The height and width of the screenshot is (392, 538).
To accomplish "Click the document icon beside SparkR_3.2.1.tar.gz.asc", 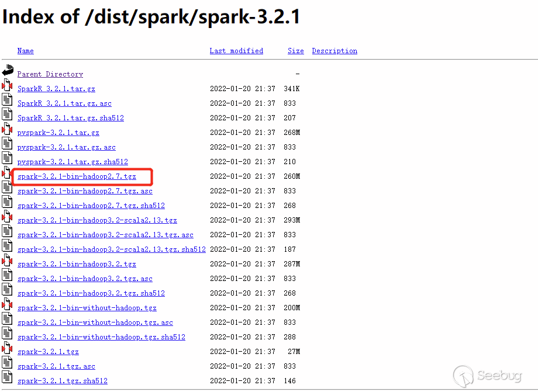I will (7, 100).
